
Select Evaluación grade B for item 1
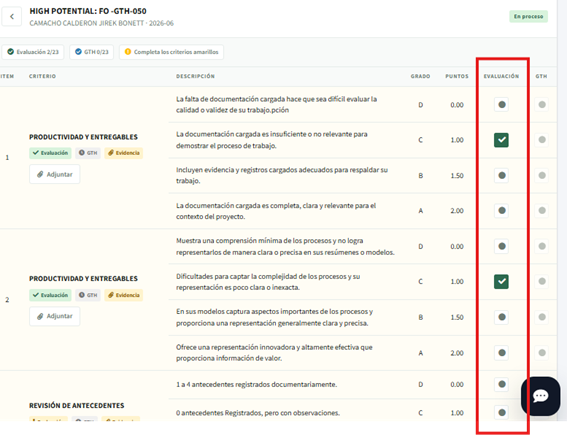tap(502, 175)
